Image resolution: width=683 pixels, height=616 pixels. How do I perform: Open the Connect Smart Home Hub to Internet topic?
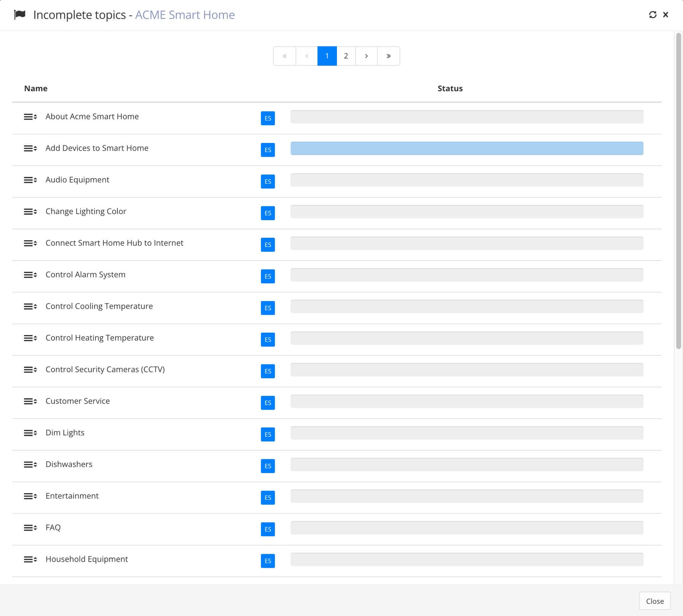click(114, 243)
